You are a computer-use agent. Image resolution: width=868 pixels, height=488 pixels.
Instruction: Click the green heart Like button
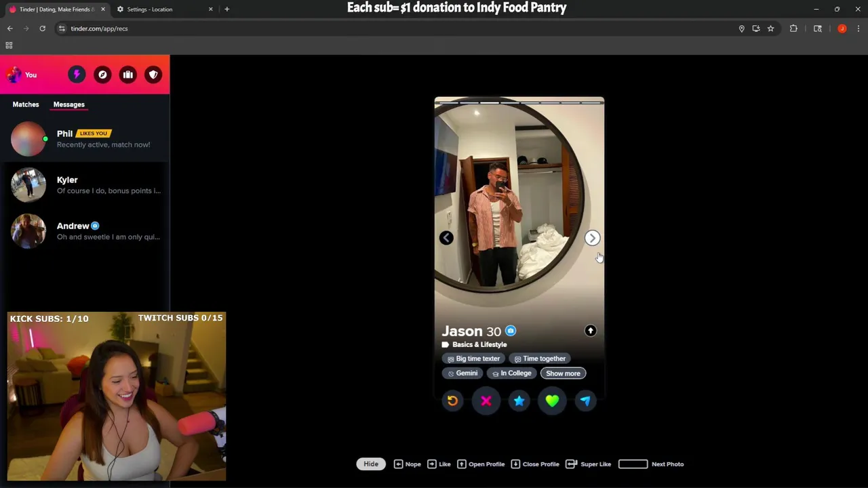pyautogui.click(x=552, y=401)
